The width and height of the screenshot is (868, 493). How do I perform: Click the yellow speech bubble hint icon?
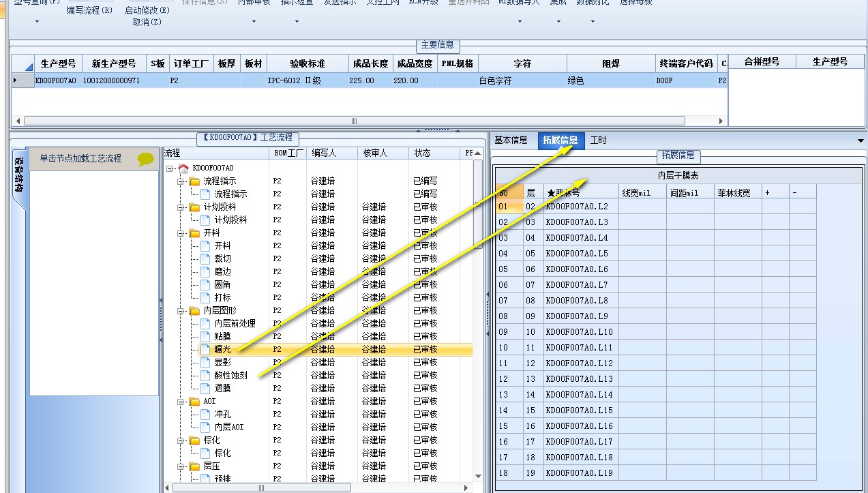pyautogui.click(x=145, y=159)
